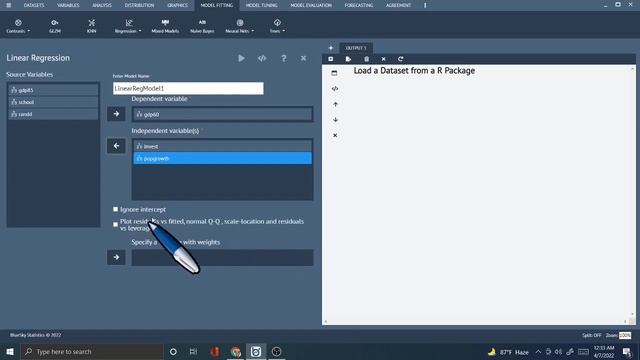Expand the Neural Nets dropdown

[x=240, y=26]
